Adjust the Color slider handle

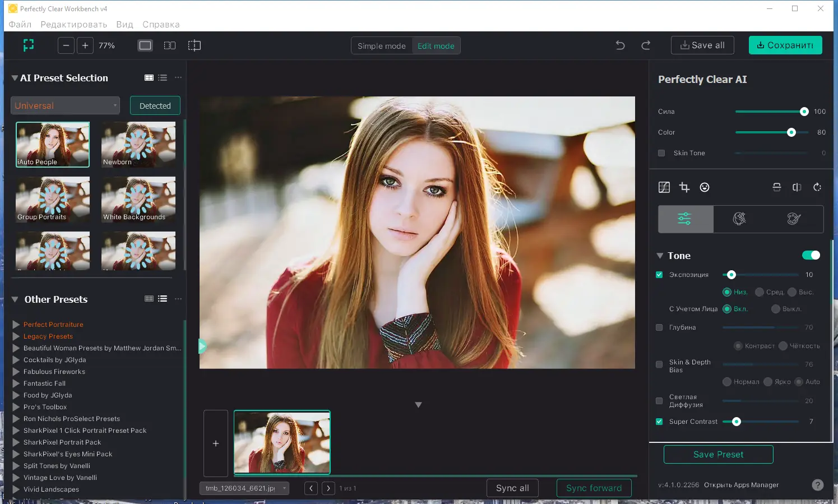[791, 132]
